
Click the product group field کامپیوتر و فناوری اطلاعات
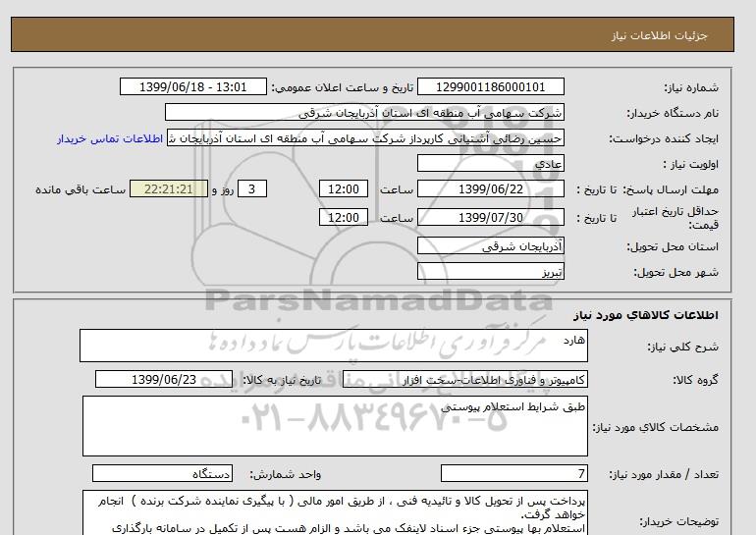465,380
